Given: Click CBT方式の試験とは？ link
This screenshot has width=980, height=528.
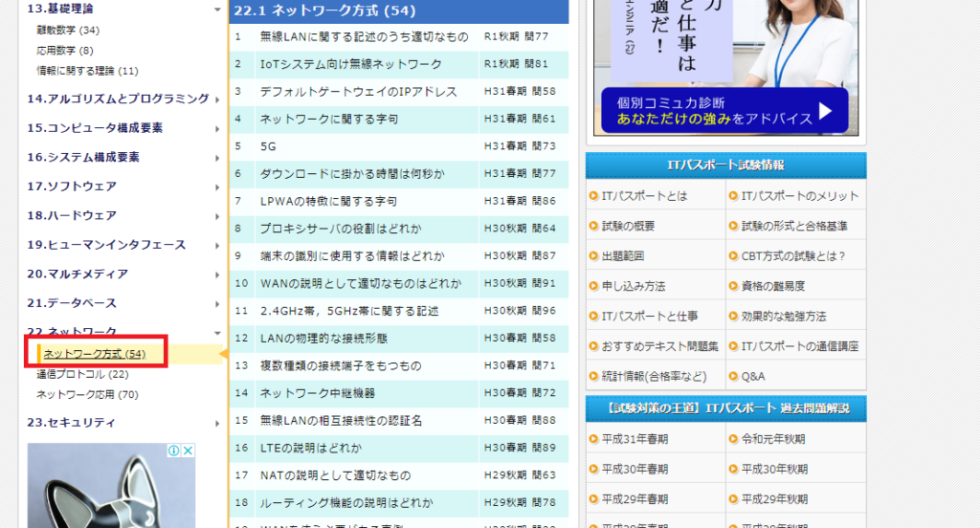Looking at the screenshot, I should pyautogui.click(x=793, y=256).
